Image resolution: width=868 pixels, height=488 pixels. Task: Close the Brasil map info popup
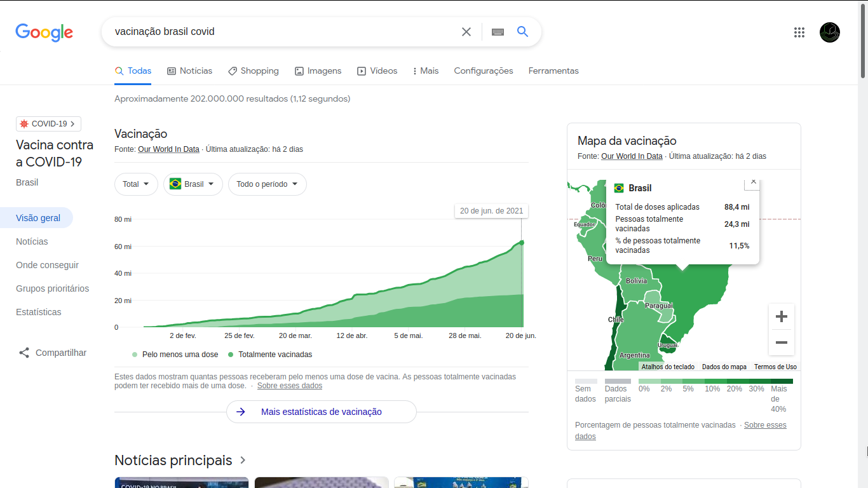[754, 182]
